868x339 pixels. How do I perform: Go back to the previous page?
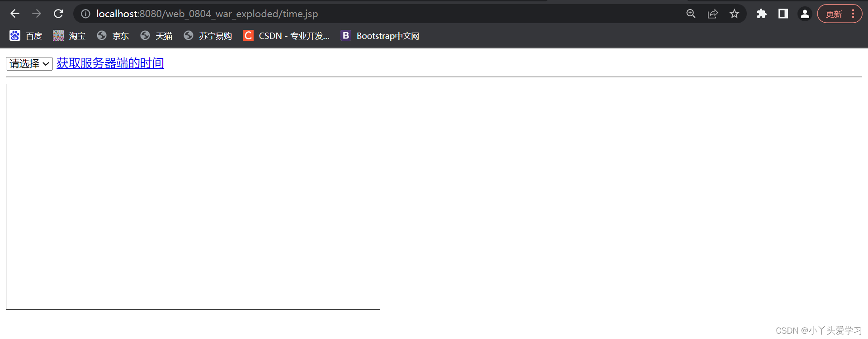coord(15,14)
